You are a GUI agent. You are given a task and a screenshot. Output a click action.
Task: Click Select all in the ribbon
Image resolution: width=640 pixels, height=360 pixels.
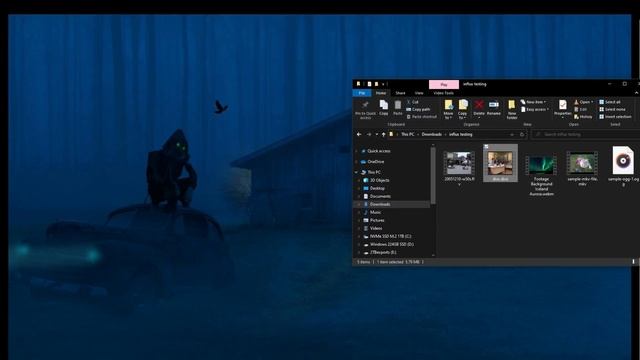[x=610, y=102]
